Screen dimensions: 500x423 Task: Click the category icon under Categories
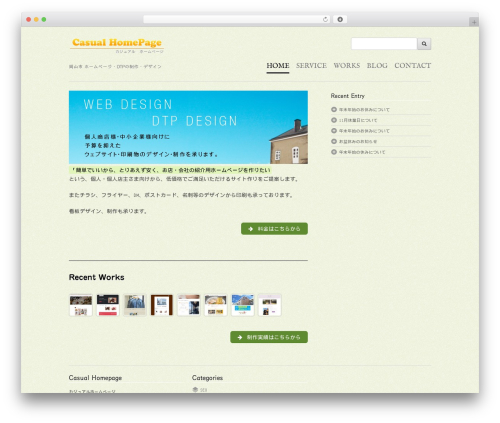(195, 389)
